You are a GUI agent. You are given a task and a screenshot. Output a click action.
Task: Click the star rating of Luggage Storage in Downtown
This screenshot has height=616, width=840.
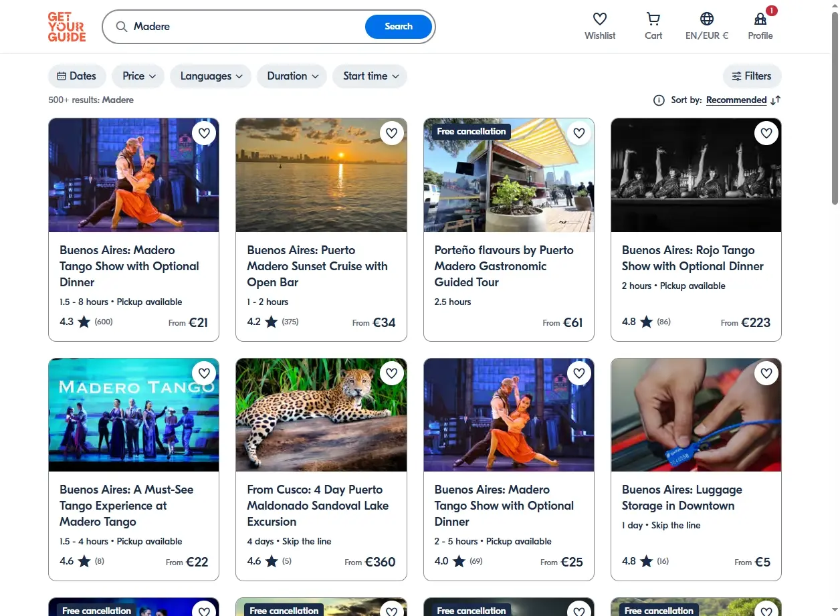646,562
